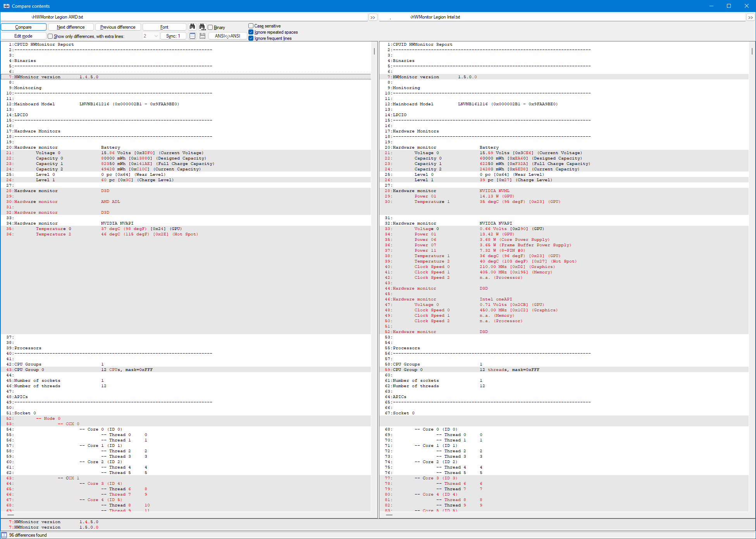Enable Case sensitive comparison
756x539 pixels.
tap(251, 26)
